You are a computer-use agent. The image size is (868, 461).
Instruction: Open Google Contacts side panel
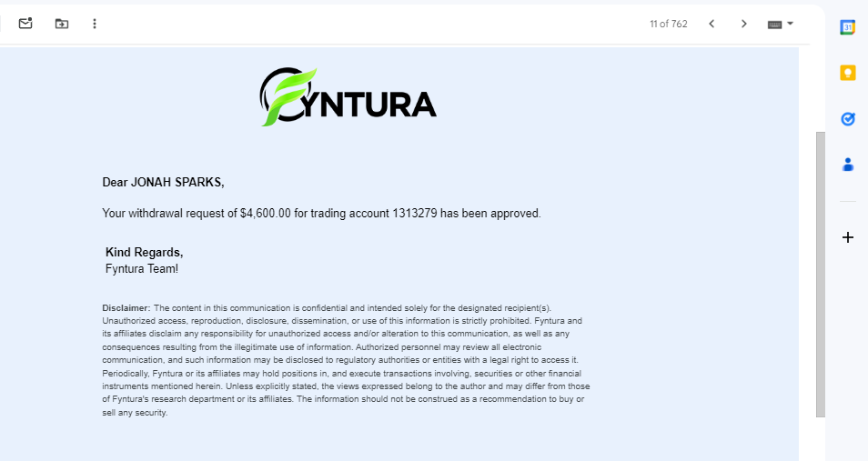[x=847, y=165]
